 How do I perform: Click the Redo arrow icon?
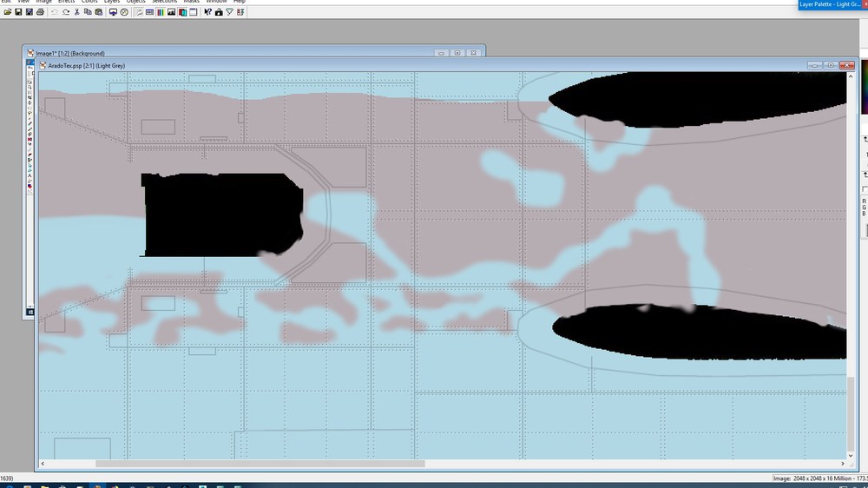(66, 12)
